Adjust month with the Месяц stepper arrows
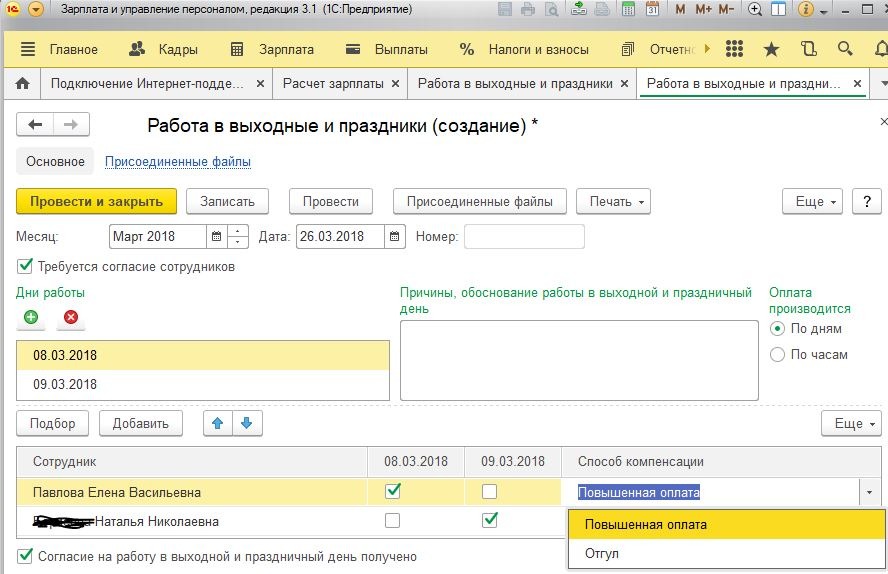Image resolution: width=888 pixels, height=574 pixels. [238, 237]
